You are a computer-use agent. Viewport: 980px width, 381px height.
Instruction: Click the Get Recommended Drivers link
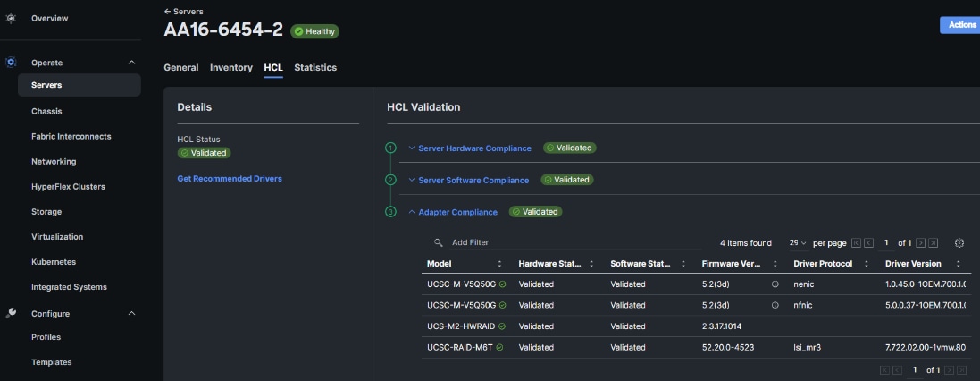230,179
